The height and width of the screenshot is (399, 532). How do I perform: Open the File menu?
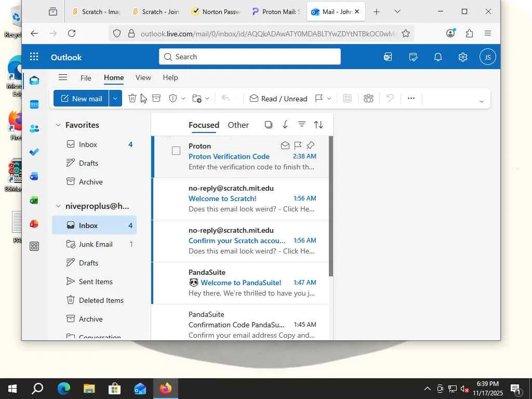tap(86, 78)
